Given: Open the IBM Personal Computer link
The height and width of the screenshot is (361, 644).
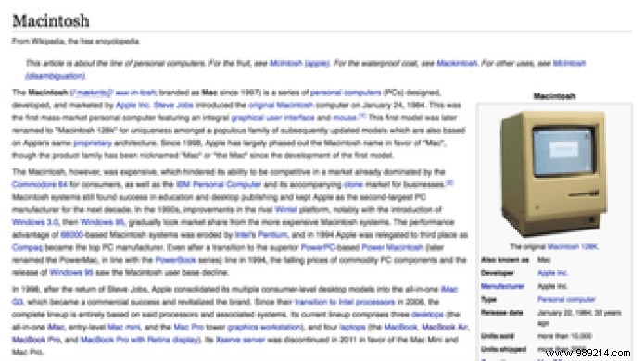Looking at the screenshot, I should pyautogui.click(x=219, y=184).
